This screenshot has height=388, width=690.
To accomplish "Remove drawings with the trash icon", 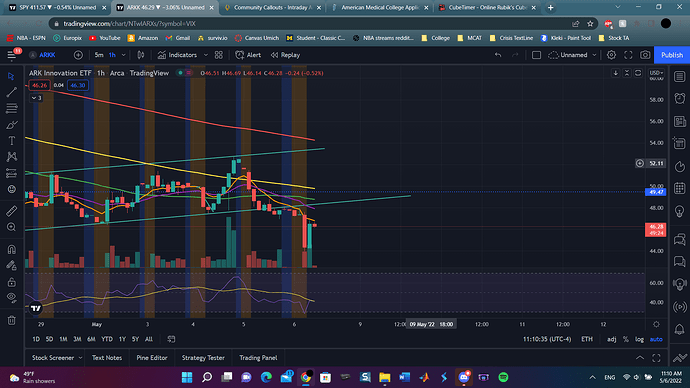I will [x=12, y=320].
